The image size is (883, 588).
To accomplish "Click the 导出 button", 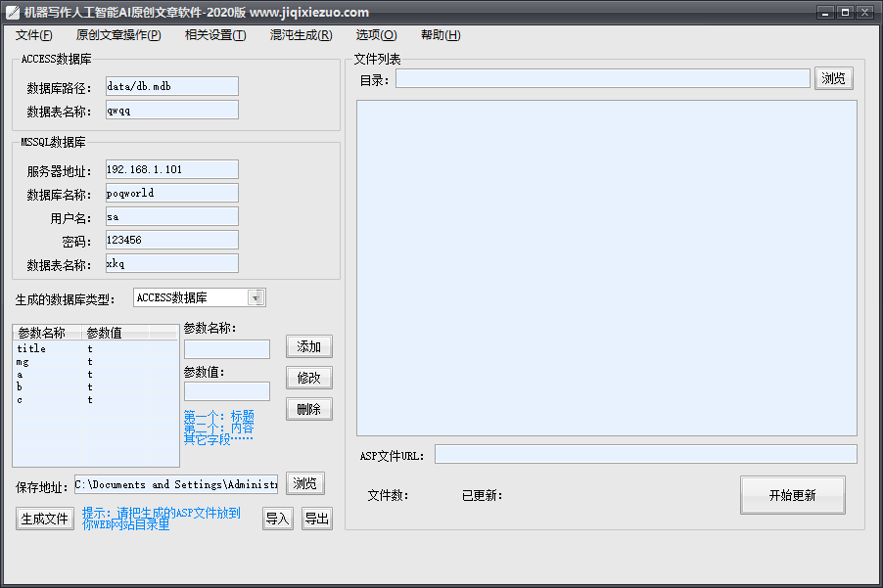I will point(316,519).
